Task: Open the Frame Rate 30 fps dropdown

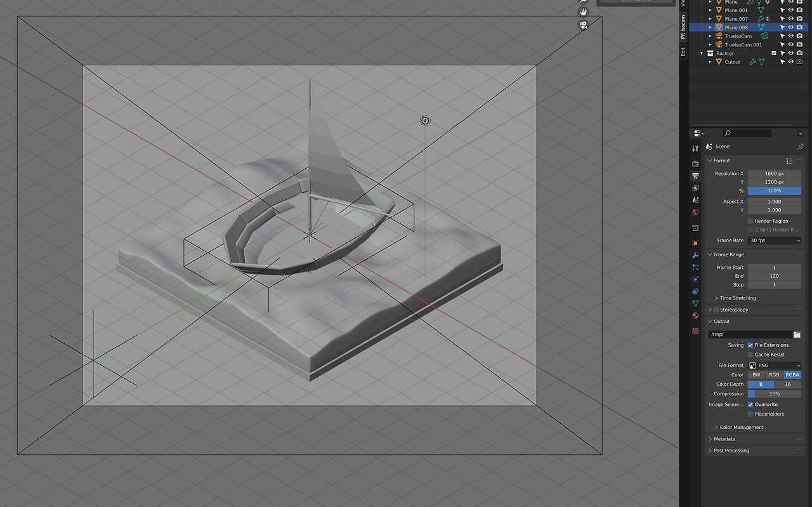Action: tap(774, 240)
